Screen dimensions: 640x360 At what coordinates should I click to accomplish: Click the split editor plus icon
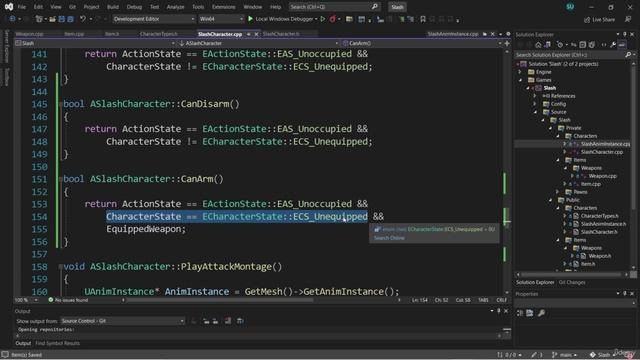click(x=507, y=43)
